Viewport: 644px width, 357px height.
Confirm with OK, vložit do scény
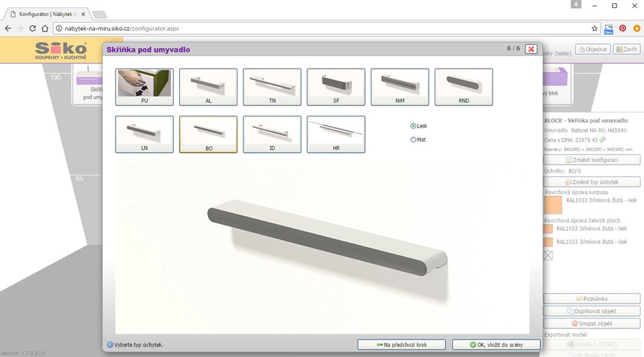[496, 344]
